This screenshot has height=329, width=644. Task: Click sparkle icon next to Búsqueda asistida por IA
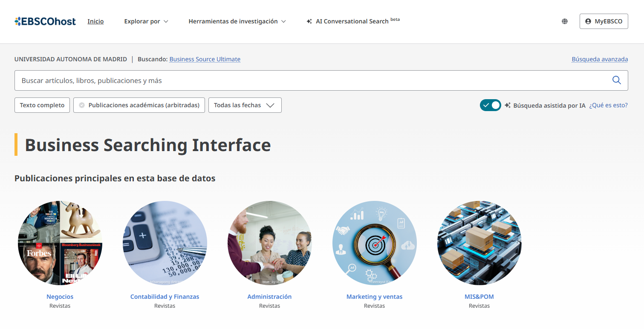click(x=508, y=105)
